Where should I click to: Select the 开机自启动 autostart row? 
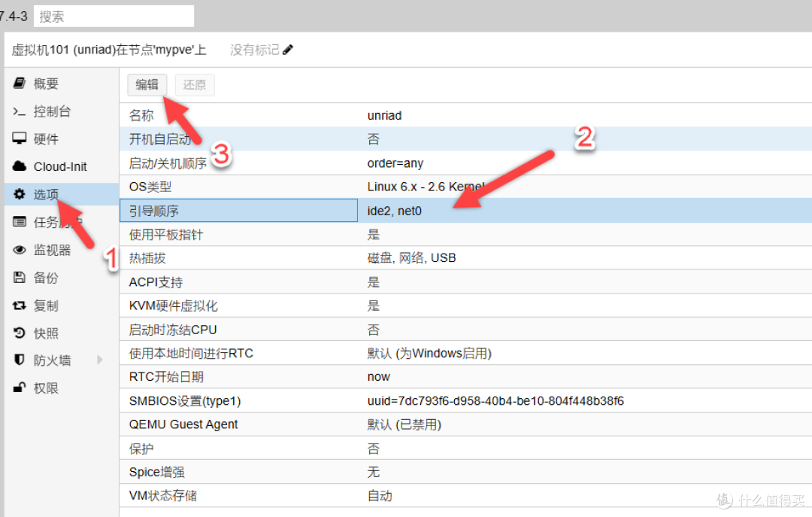[238, 138]
